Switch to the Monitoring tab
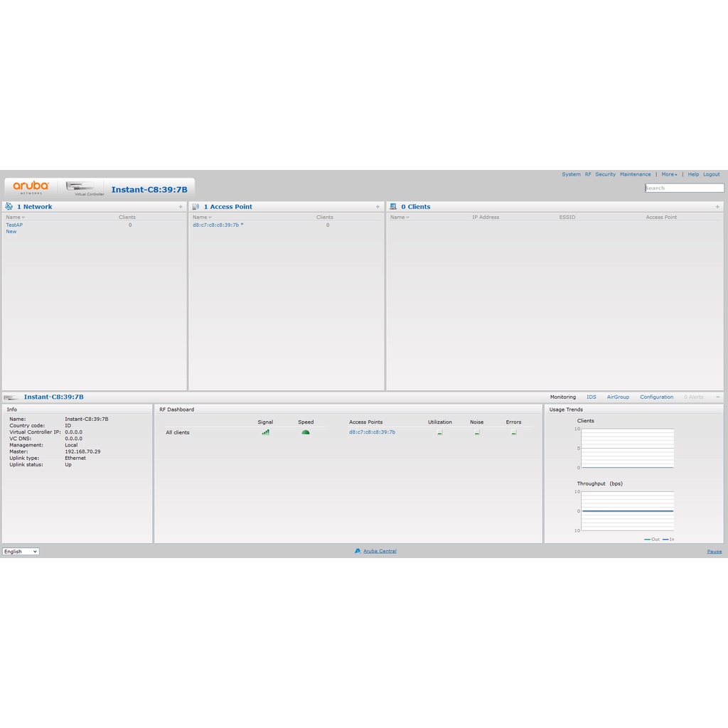The image size is (728, 728). tap(563, 397)
